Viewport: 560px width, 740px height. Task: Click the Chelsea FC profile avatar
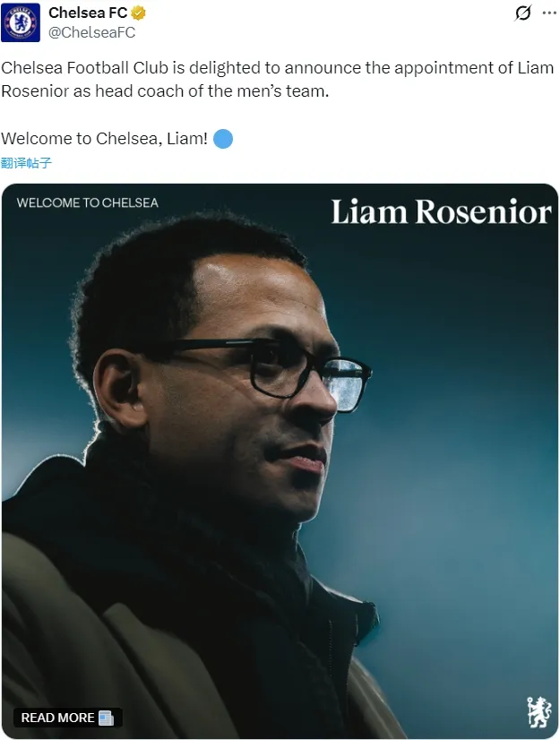[x=21, y=22]
